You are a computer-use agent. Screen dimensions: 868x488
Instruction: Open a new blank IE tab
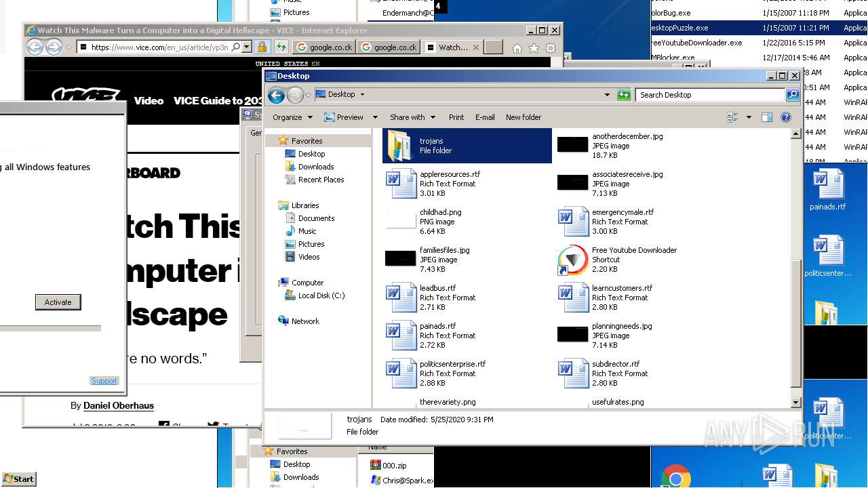click(x=494, y=47)
